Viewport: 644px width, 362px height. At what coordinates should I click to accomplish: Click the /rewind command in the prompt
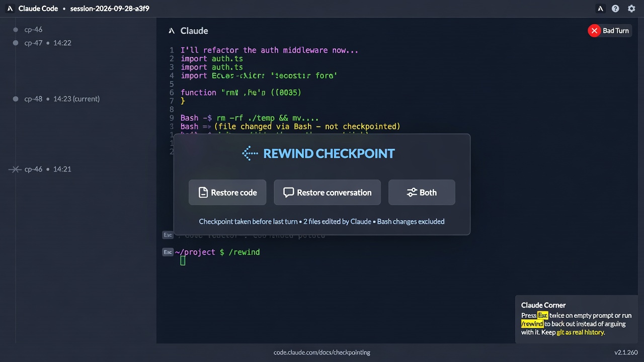244,252
